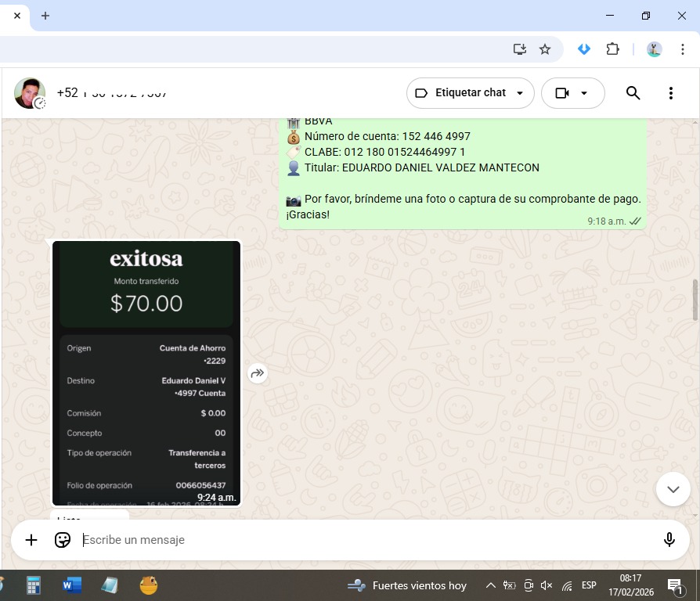Click the Número de cuenta line
700x601 pixels.
387,136
